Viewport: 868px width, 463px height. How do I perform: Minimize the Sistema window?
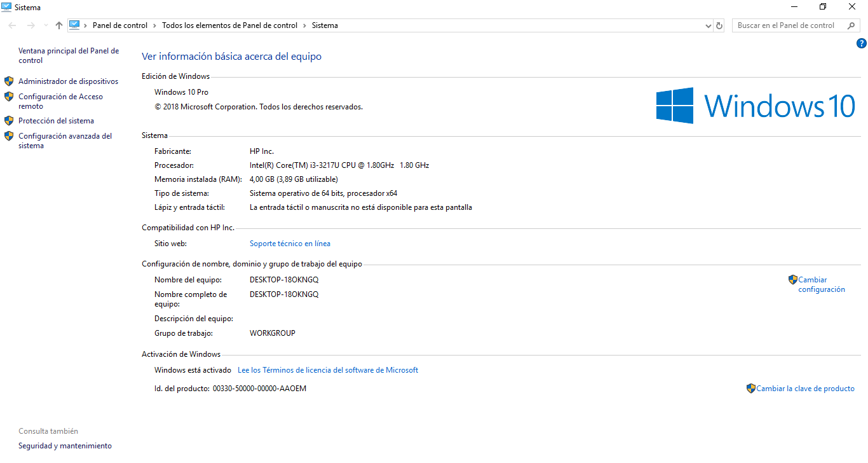point(794,7)
